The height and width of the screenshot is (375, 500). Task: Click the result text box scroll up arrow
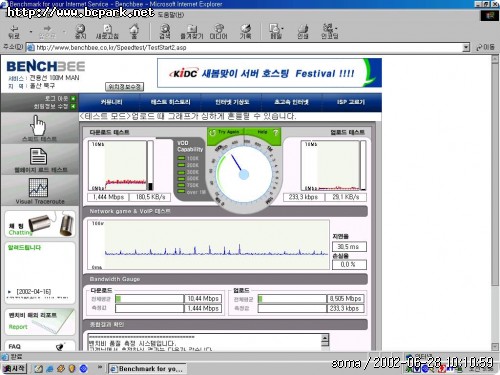325,338
